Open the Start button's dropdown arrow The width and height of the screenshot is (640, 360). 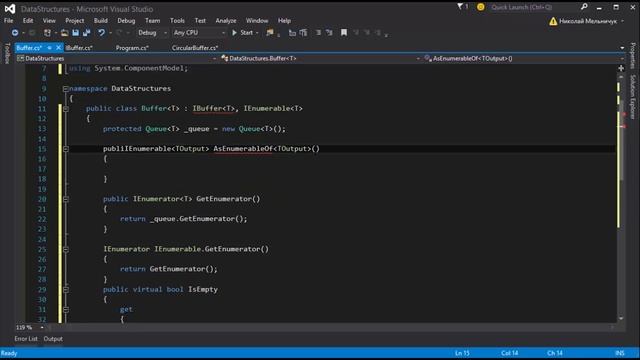257,33
